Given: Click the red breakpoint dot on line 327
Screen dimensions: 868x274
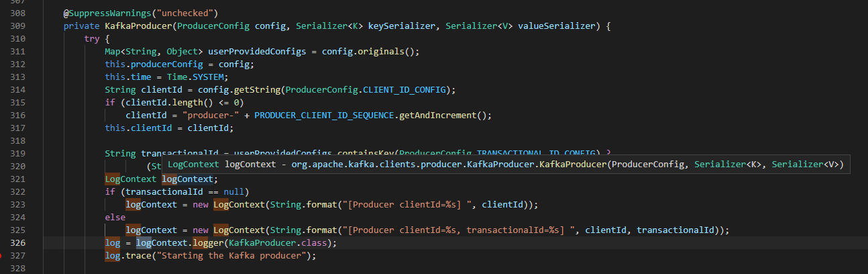Looking at the screenshot, I should [2, 256].
